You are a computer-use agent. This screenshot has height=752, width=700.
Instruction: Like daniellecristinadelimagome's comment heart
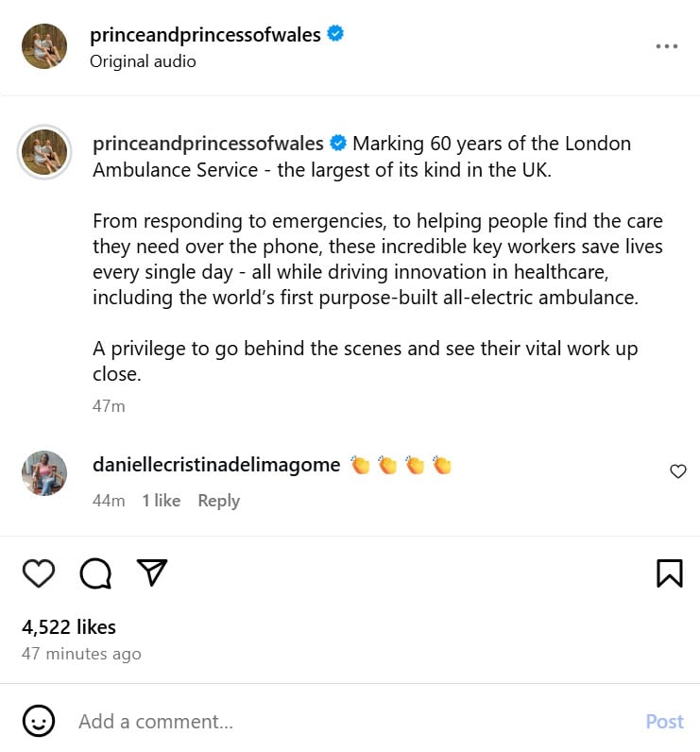point(677,471)
